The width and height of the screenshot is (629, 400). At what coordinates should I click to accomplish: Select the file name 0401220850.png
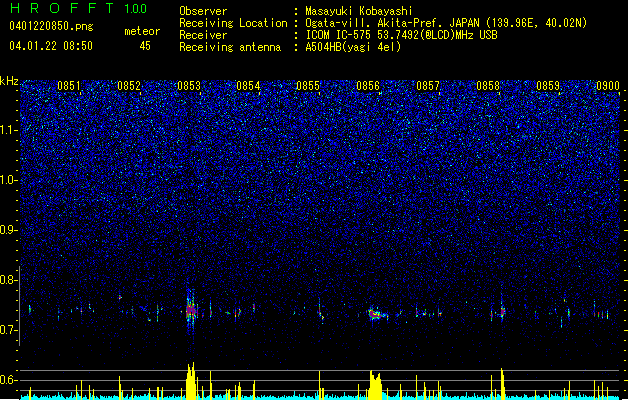[51, 26]
